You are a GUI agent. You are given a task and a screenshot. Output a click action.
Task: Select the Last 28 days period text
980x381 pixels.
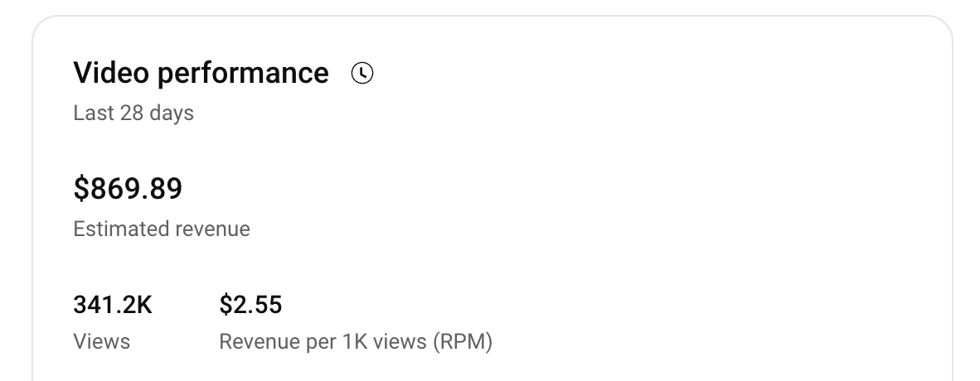tap(133, 113)
